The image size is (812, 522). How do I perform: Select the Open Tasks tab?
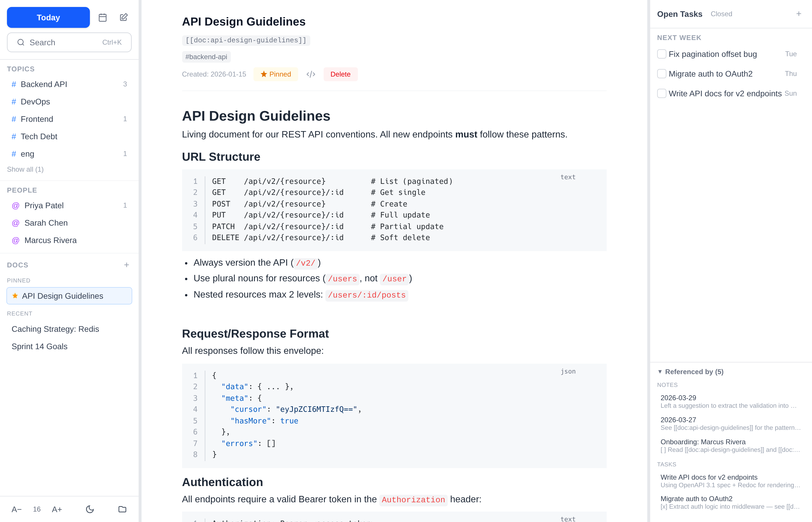coord(679,14)
